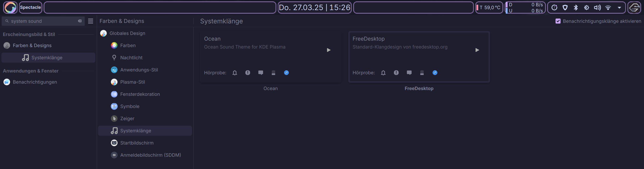Click the temperature monitor widget

coord(489,8)
